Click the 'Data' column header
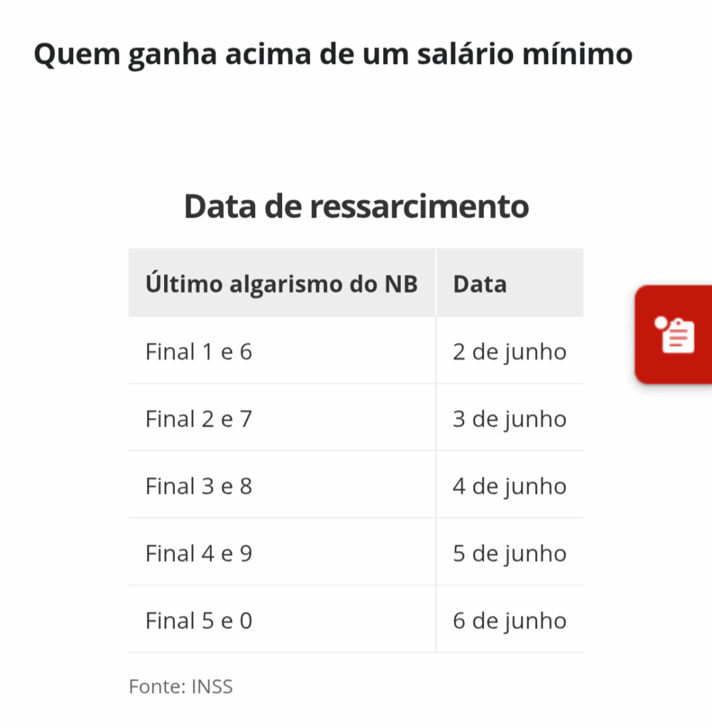Screen dimensions: 712x728 pos(509,283)
